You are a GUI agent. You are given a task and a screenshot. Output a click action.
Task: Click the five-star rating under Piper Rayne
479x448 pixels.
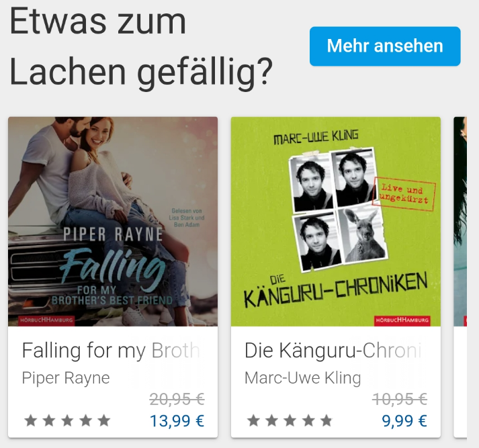coord(67,420)
